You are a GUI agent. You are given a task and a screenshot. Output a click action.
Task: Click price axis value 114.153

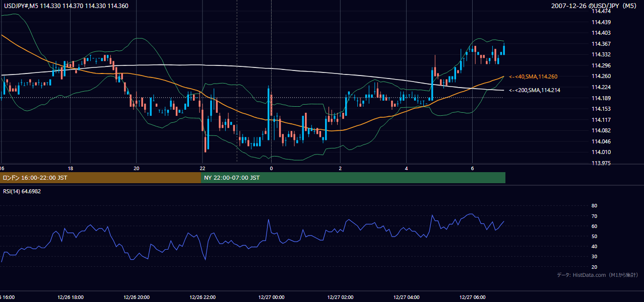tap(601, 109)
